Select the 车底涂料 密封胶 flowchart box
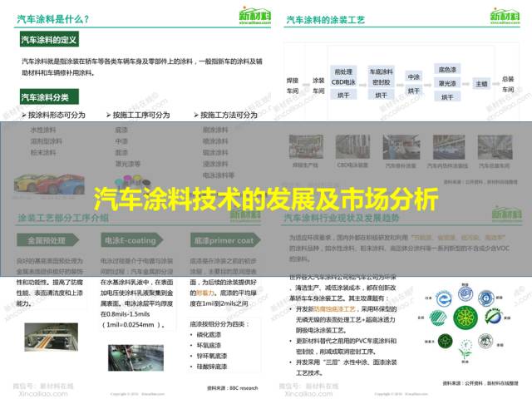The height and width of the screenshot is (399, 532). 381,76
